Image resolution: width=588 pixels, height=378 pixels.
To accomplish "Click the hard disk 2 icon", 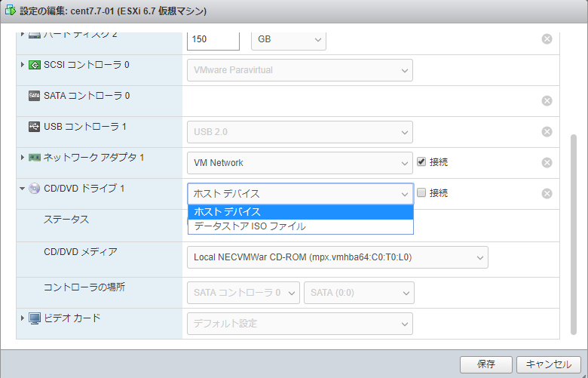I will (34, 35).
